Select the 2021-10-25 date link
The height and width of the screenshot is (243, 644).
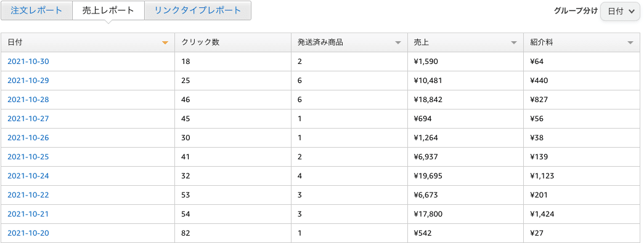[x=28, y=157]
